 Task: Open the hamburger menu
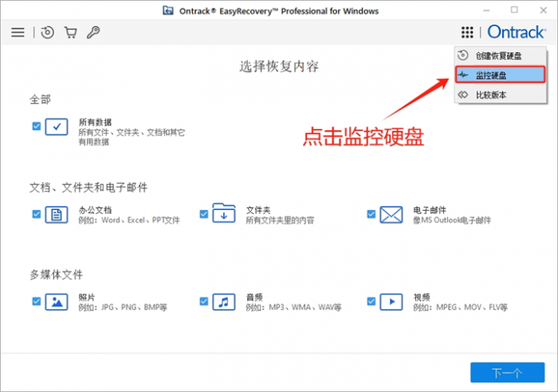[x=18, y=32]
